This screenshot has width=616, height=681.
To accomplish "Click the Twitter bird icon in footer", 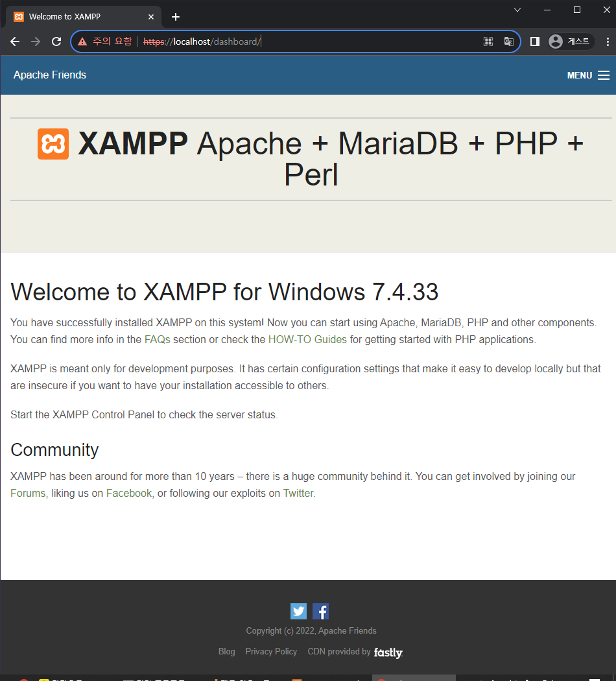I will [298, 611].
